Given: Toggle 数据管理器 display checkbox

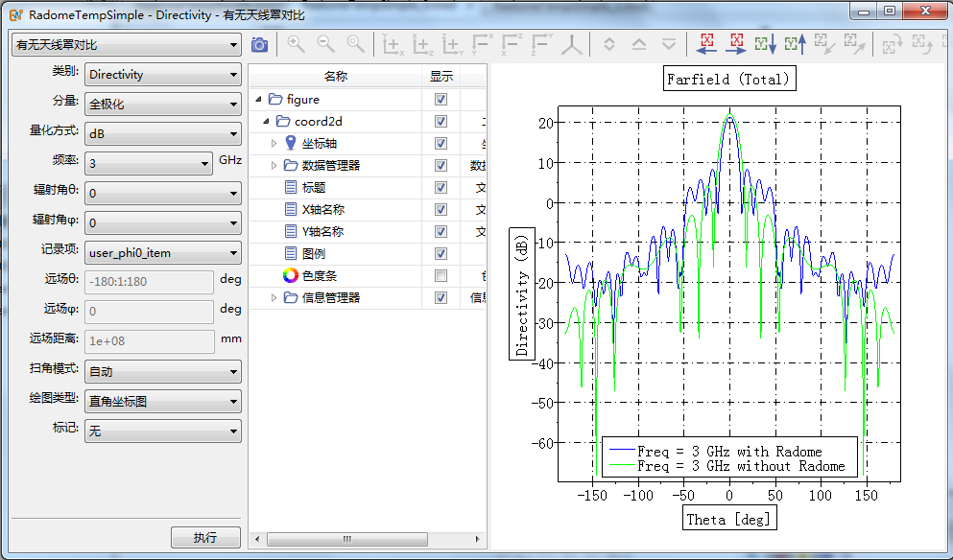Looking at the screenshot, I should 441,165.
